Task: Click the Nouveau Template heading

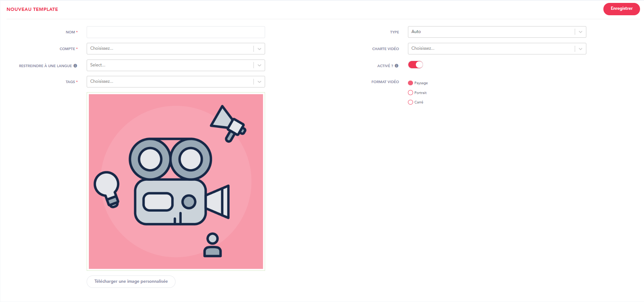Action: [32, 9]
